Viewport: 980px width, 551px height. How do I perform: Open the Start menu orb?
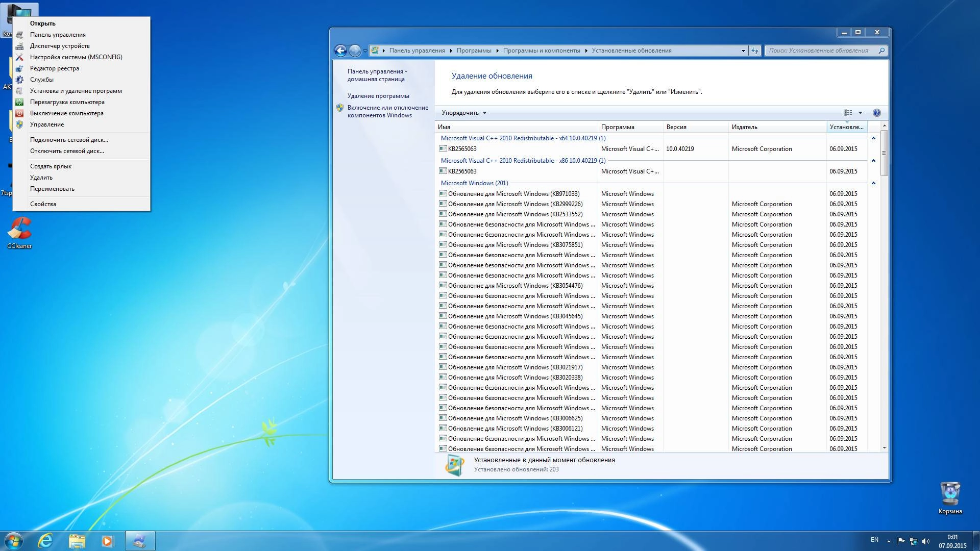pos(14,541)
